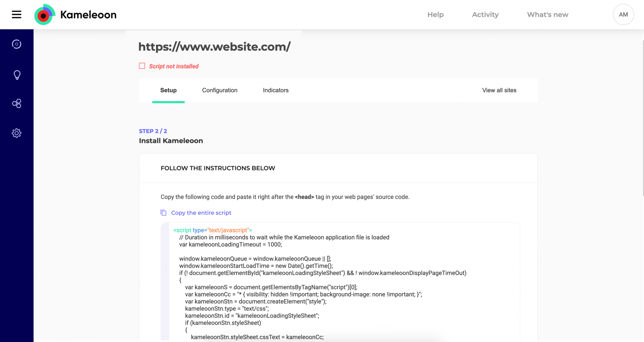
Task: Click the window.kameleoonQueue code line
Action: tap(255, 259)
